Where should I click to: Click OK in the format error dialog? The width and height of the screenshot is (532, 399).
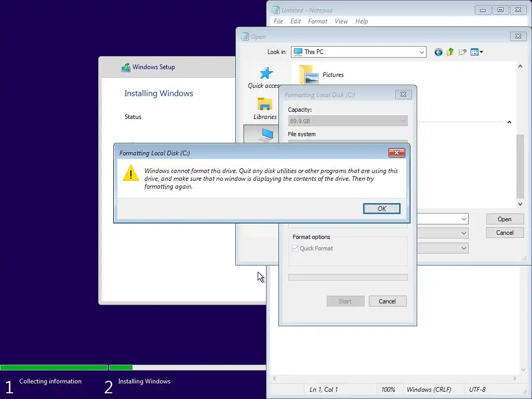point(382,209)
